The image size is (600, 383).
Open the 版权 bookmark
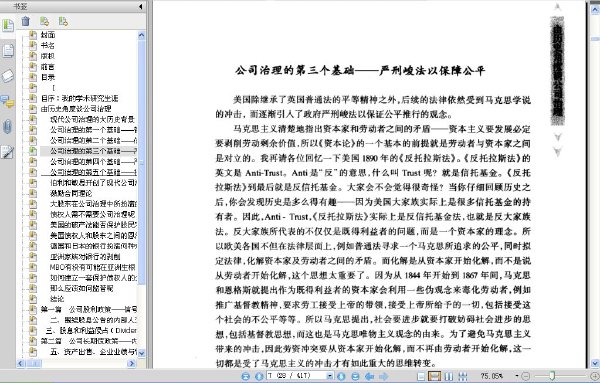(48, 56)
